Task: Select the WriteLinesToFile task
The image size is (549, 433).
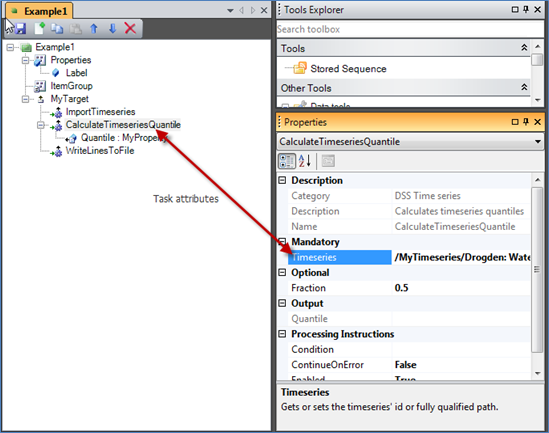Action: click(100, 151)
